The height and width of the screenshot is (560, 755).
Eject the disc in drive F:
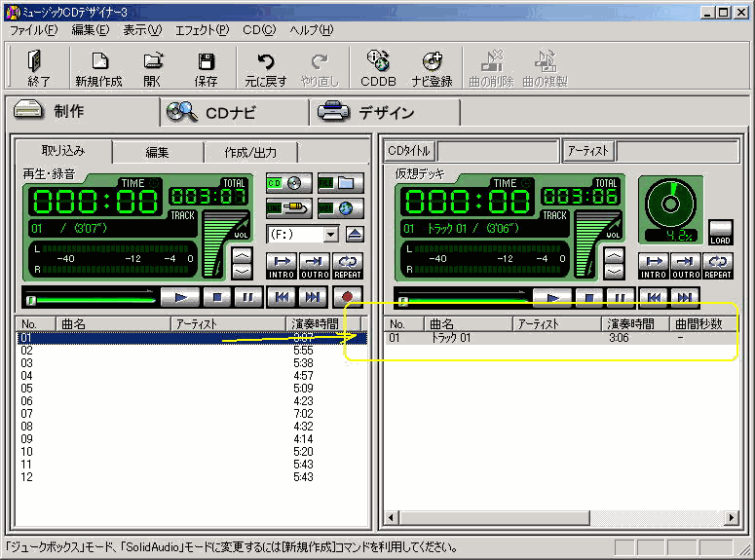pyautogui.click(x=355, y=234)
